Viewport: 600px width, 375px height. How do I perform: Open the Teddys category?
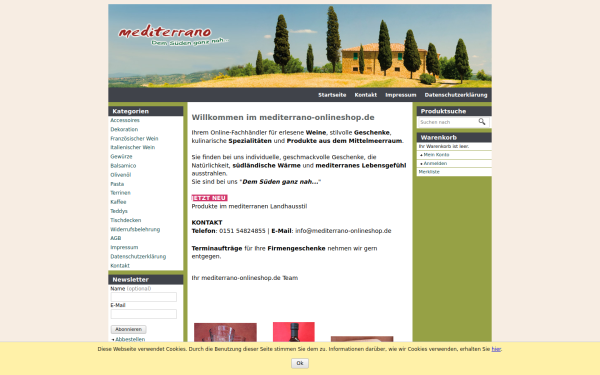coord(119,211)
